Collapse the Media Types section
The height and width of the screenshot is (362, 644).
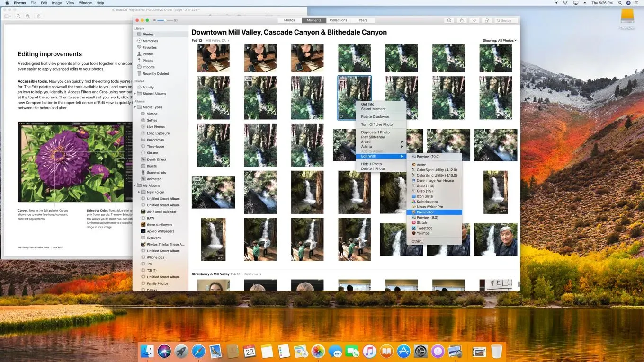[x=135, y=107]
